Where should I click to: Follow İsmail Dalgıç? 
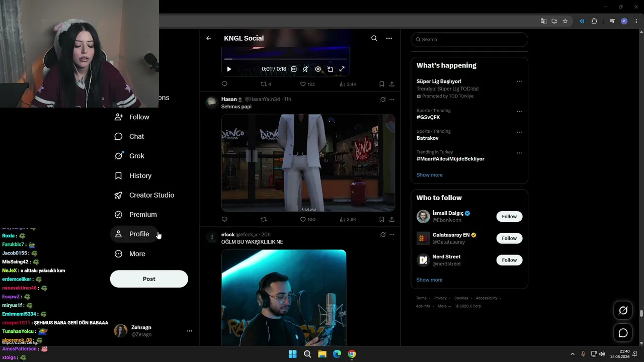click(x=509, y=217)
